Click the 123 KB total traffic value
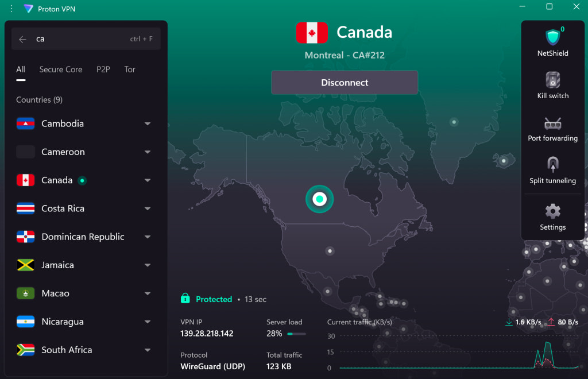 coord(278,366)
